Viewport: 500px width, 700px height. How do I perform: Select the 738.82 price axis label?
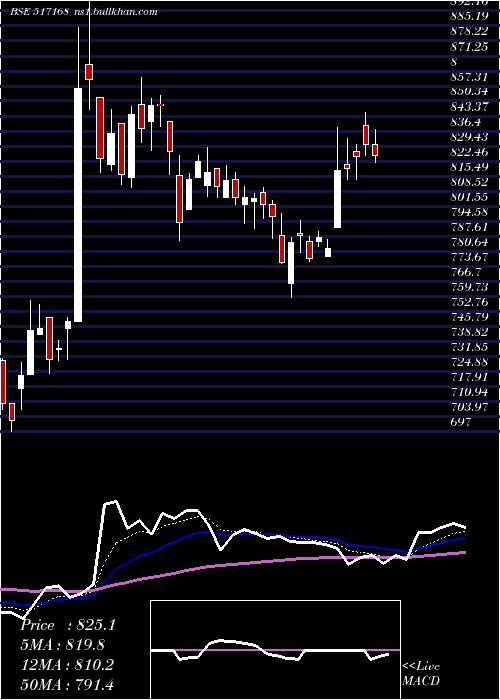[470, 332]
